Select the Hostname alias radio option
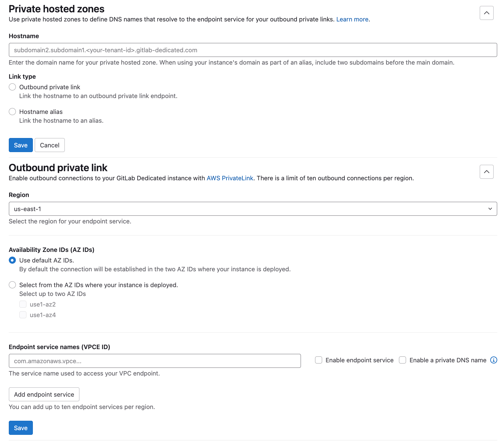Screen dimensions: 504x441 click(x=12, y=112)
